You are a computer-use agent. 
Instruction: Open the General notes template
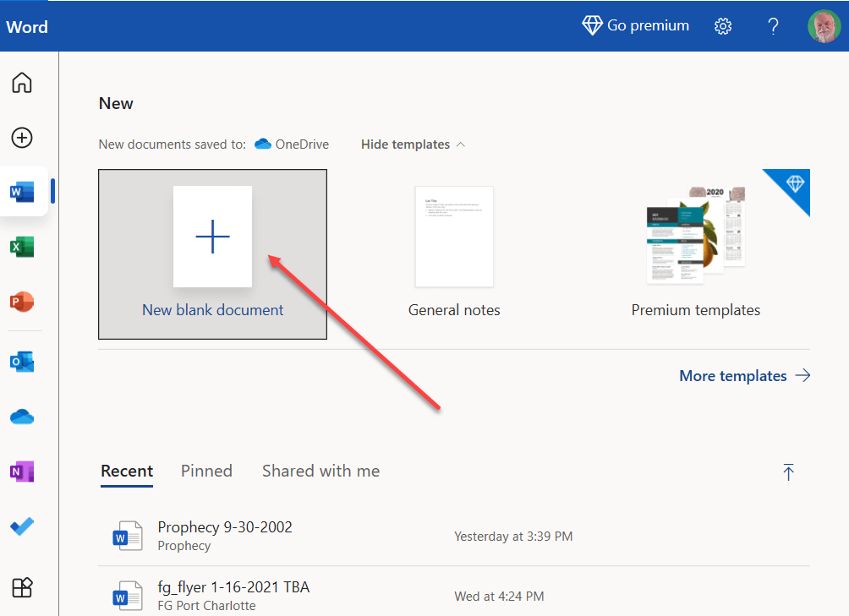tap(454, 254)
